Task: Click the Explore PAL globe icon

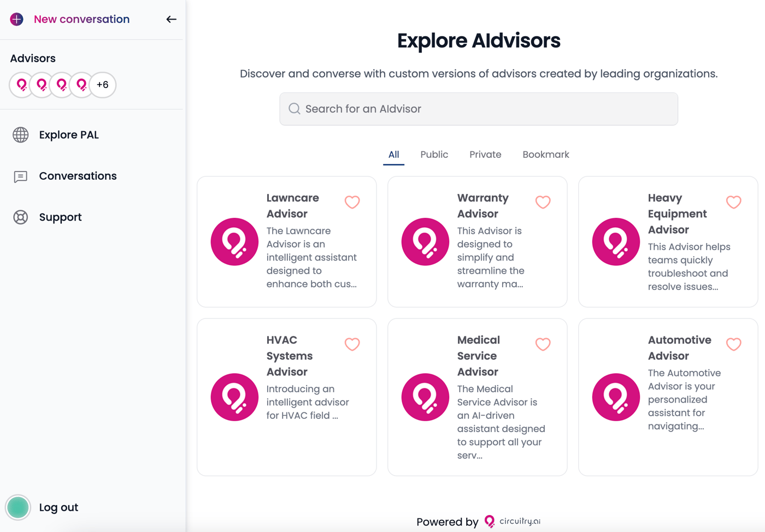Action: (21, 135)
